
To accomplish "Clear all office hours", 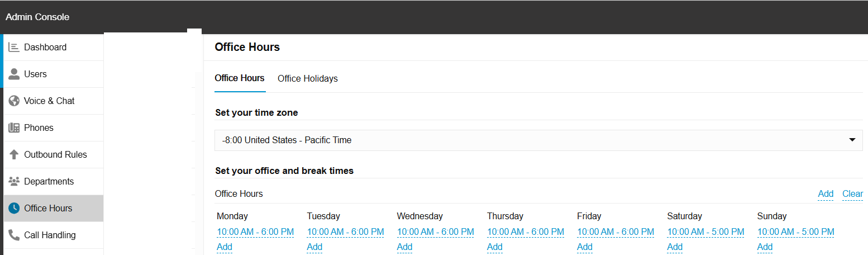I will pos(852,194).
